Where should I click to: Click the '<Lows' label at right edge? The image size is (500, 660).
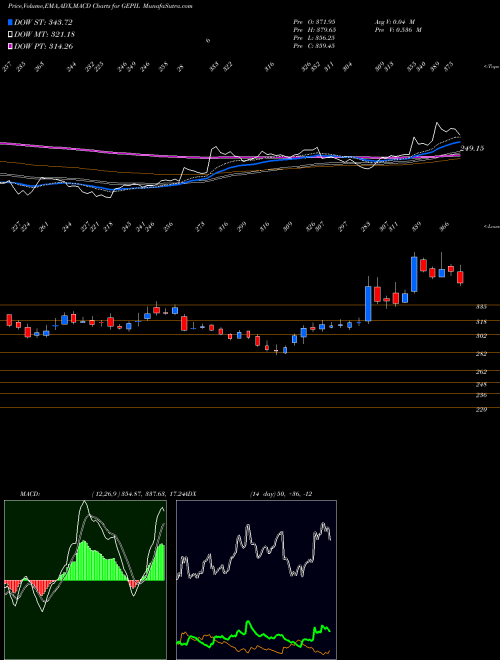(x=491, y=226)
